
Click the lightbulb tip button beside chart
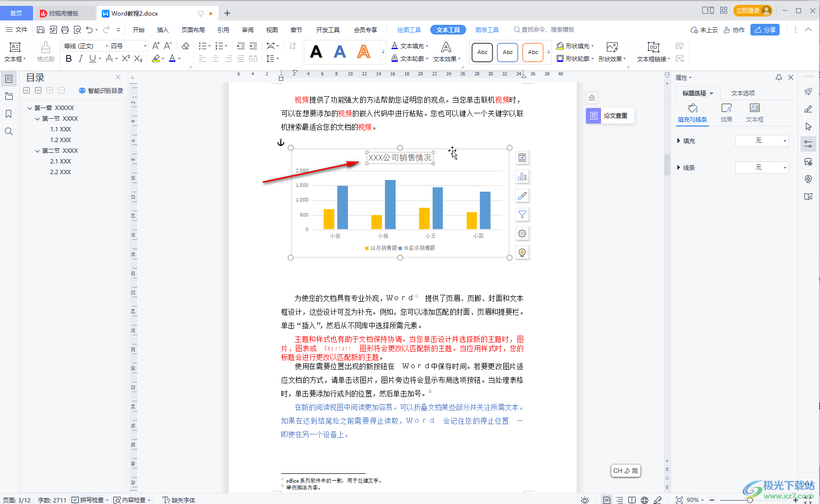click(x=522, y=252)
